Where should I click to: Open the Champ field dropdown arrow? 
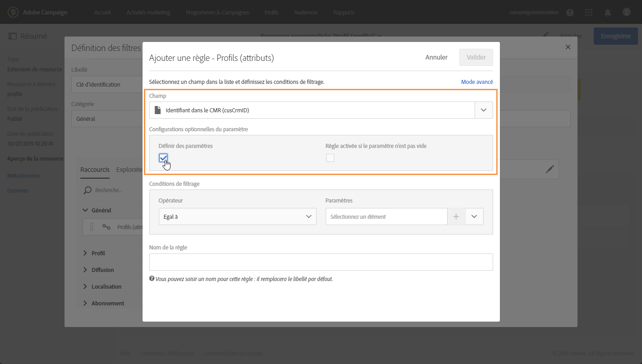click(484, 110)
